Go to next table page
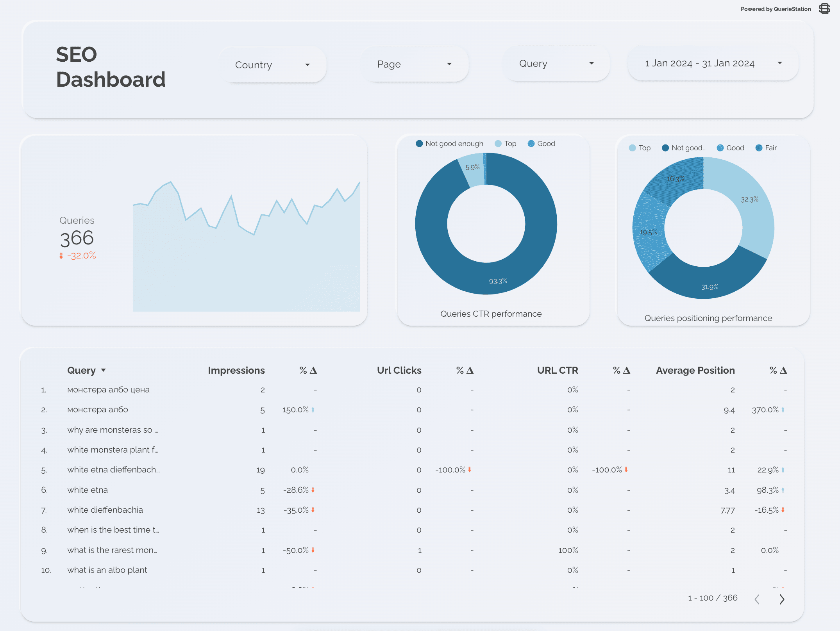 pos(782,599)
